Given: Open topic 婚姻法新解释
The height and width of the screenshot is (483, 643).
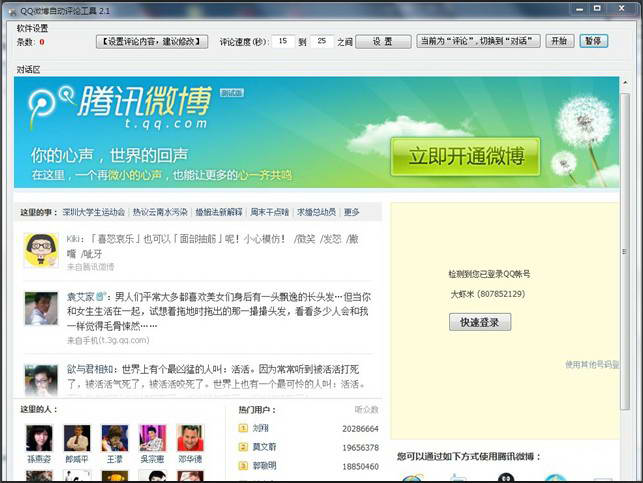Looking at the screenshot, I should tap(219, 212).
